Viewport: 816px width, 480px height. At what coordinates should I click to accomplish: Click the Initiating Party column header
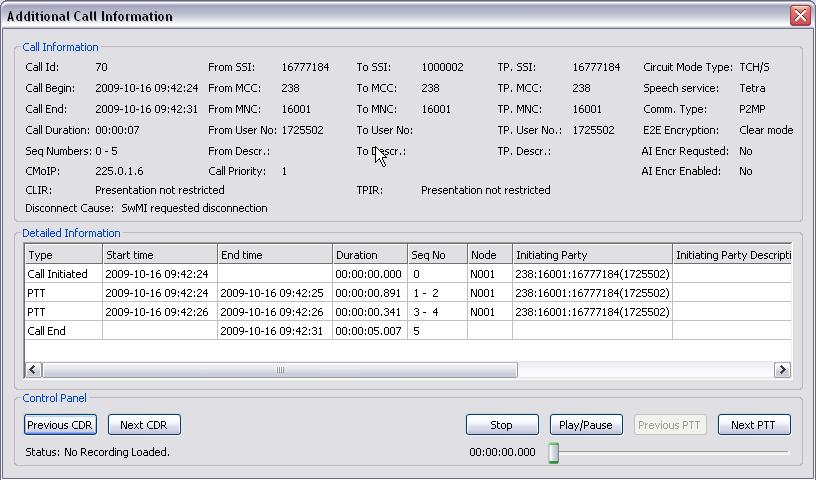tap(592, 255)
